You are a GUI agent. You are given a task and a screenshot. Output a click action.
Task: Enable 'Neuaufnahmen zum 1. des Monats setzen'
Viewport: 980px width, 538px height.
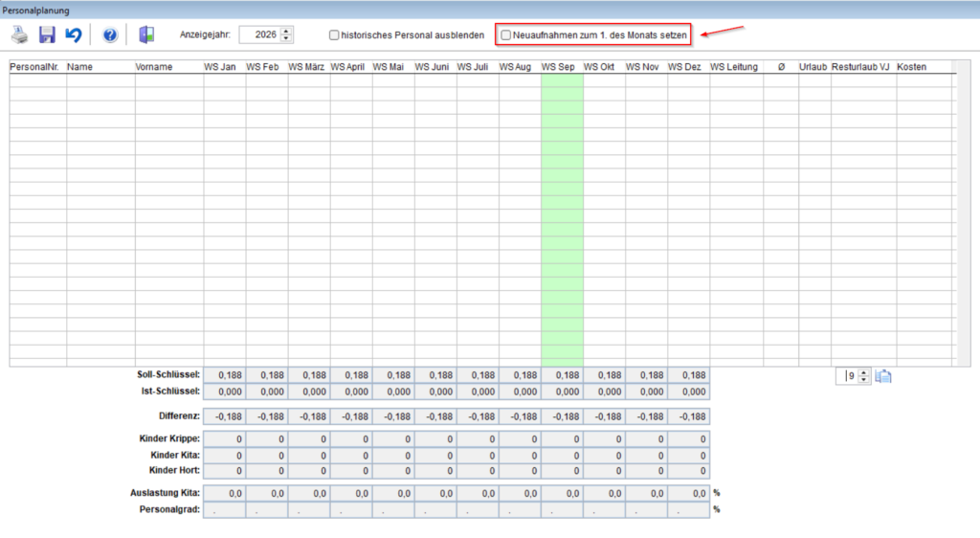pos(506,35)
